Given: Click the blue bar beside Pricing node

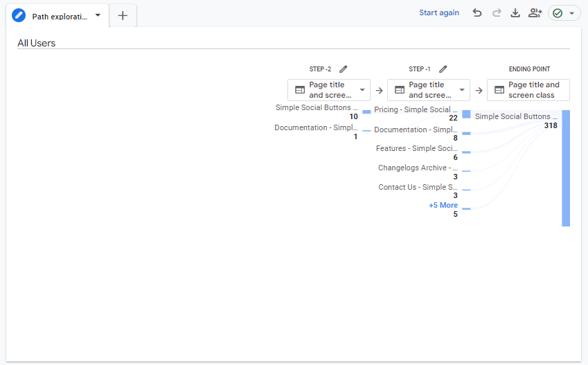Looking at the screenshot, I should pyautogui.click(x=466, y=114).
